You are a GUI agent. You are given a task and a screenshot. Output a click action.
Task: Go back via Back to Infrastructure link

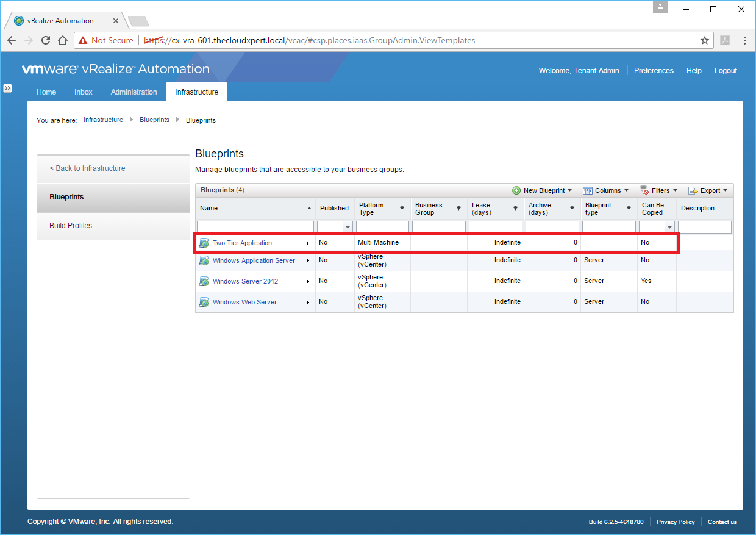(x=87, y=168)
